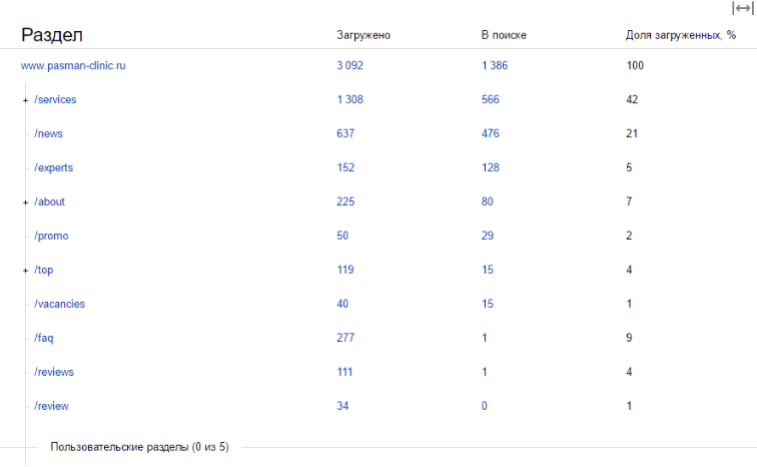Open the 1 308 loaded pages for /services

[x=350, y=99]
